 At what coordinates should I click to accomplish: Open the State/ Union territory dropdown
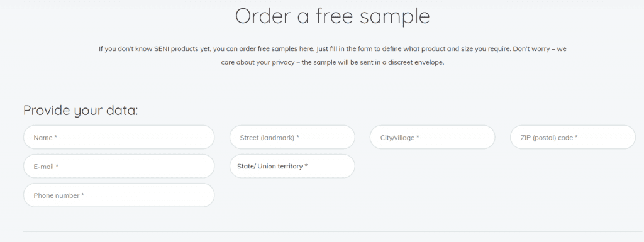click(x=292, y=166)
